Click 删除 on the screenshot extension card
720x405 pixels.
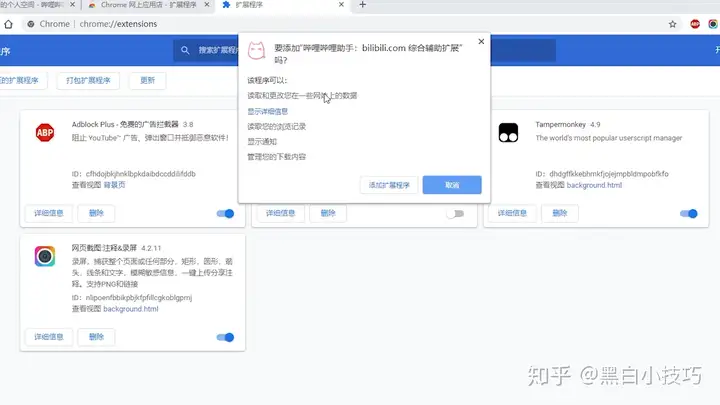pos(96,337)
